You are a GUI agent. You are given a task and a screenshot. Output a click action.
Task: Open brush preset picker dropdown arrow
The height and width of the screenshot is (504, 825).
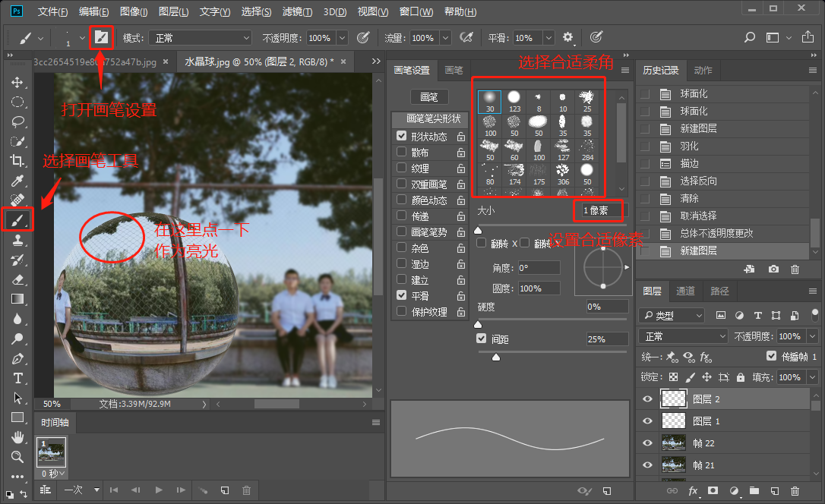click(x=82, y=38)
